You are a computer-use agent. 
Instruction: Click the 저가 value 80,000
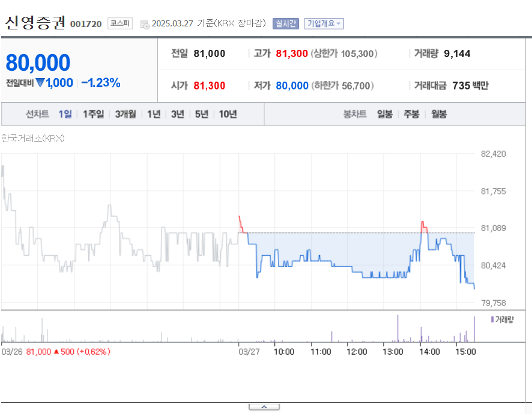click(x=292, y=85)
